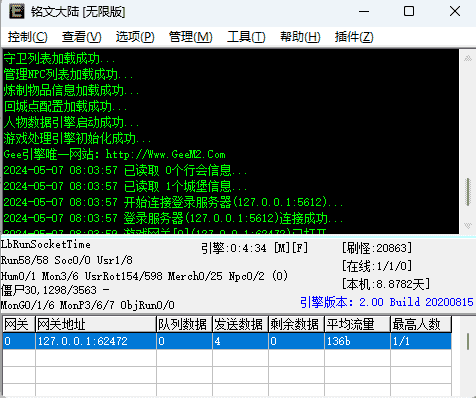Click the log line 管理NPC列表加载成功
Viewport: 476px width, 398px height.
[68, 74]
